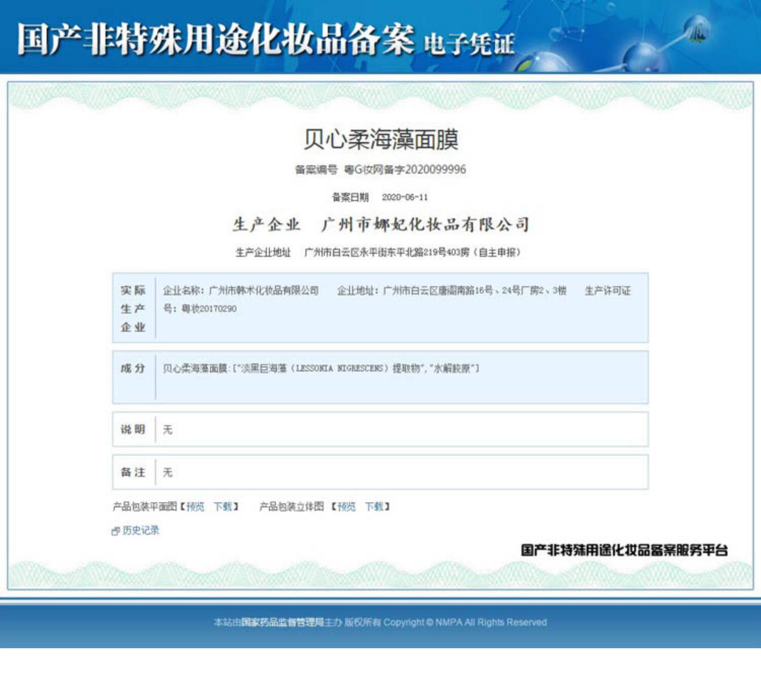Viewport: 761px width, 700px height.
Task: Open 预览 for 产品包装立体图
Action: (347, 507)
